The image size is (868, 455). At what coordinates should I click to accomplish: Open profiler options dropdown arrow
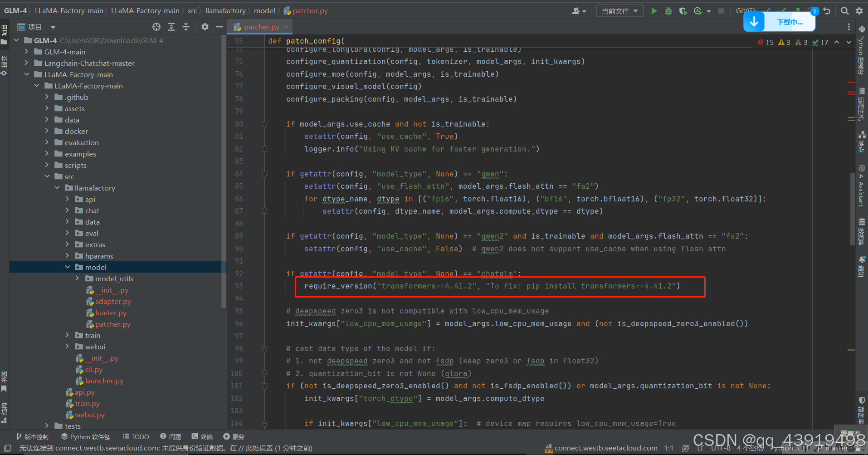click(x=709, y=11)
